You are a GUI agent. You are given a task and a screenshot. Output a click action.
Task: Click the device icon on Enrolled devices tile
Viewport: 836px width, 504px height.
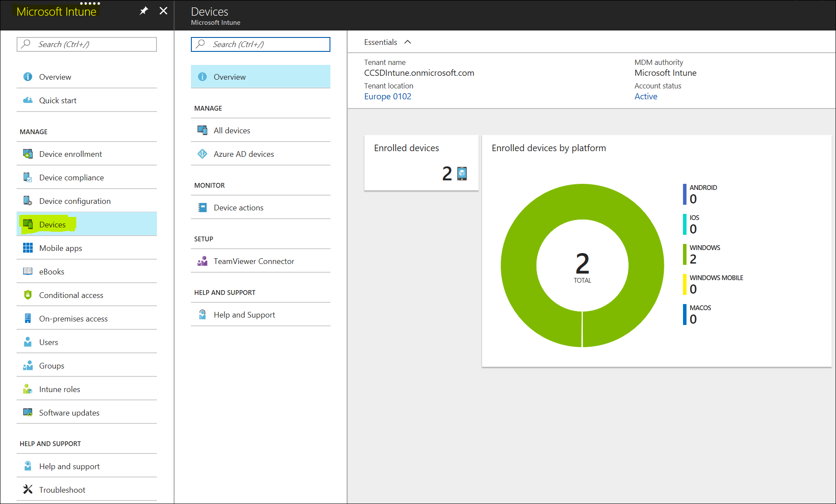(462, 173)
